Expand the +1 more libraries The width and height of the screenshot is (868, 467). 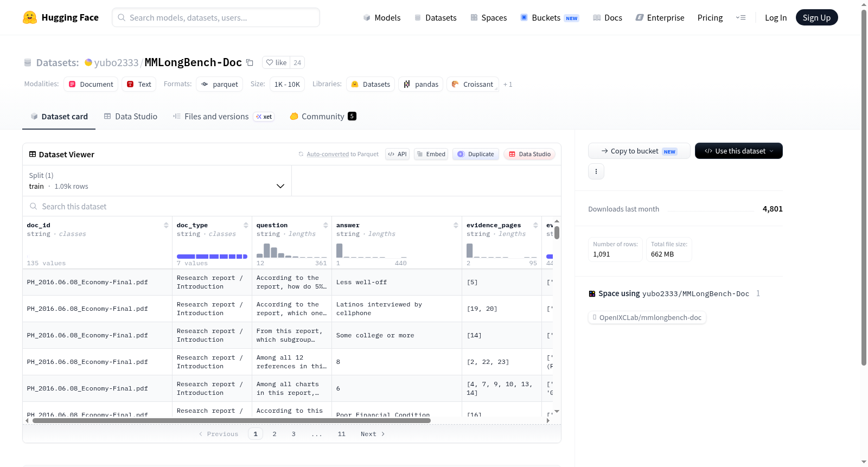[508, 84]
